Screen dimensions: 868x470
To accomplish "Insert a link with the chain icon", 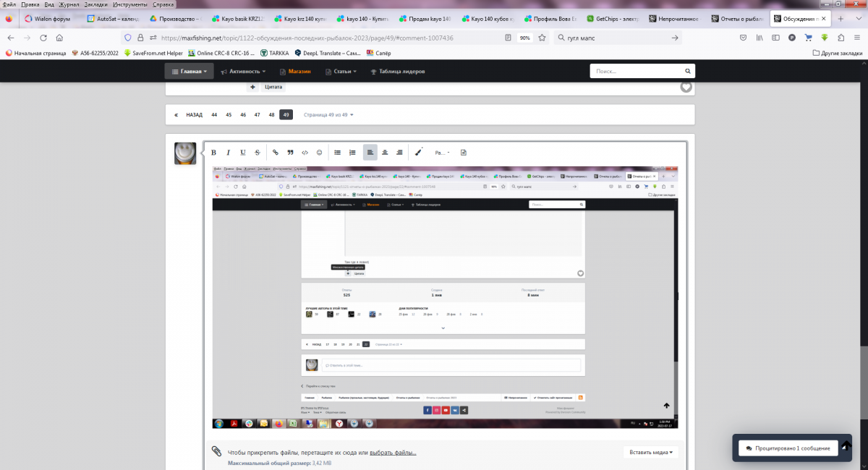I will [275, 153].
